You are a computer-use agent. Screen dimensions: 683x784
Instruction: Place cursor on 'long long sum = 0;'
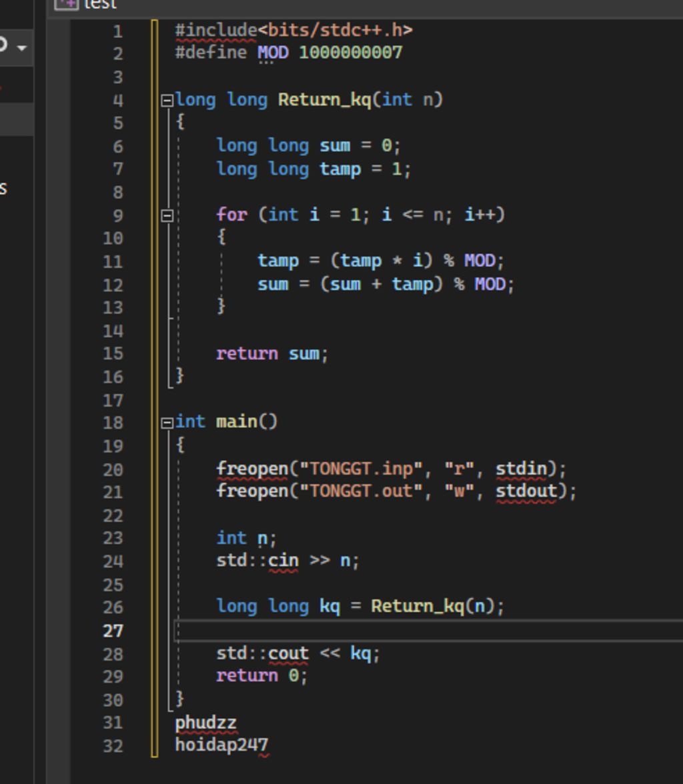[308, 145]
